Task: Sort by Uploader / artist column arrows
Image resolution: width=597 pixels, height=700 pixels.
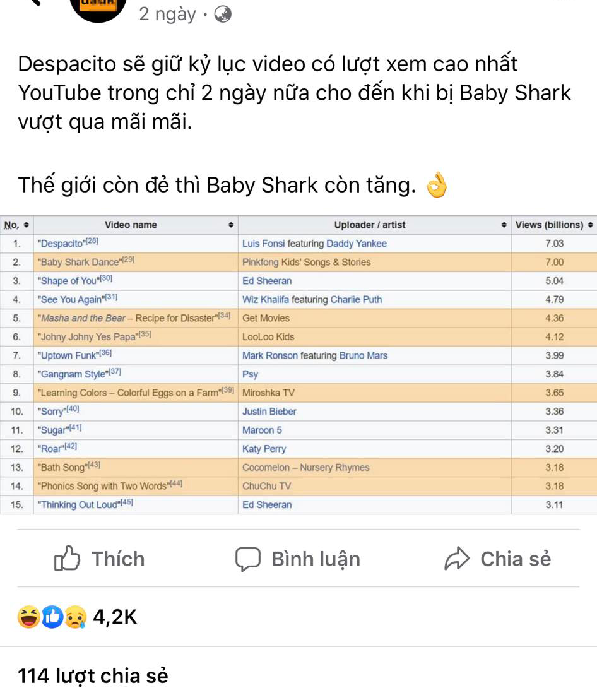Action: point(504,225)
